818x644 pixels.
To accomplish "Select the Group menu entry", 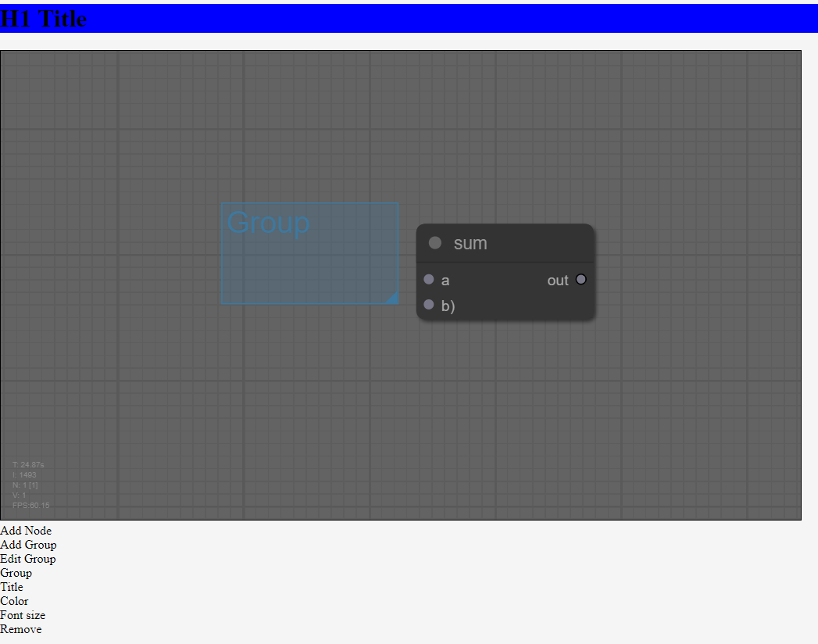I will point(16,573).
